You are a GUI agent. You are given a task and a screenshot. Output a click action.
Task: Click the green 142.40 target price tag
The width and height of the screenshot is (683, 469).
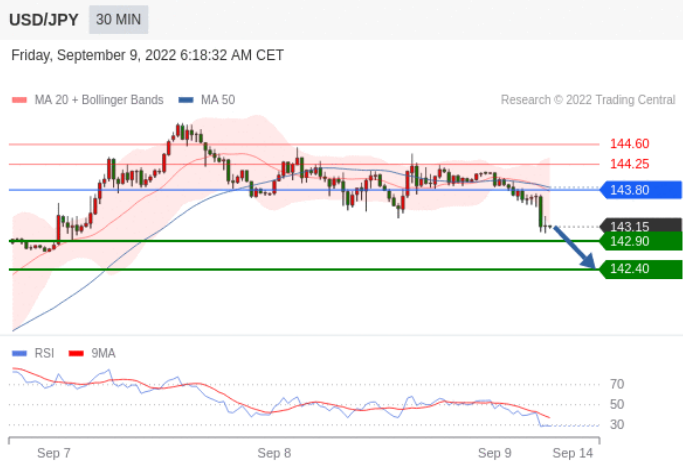pos(641,269)
